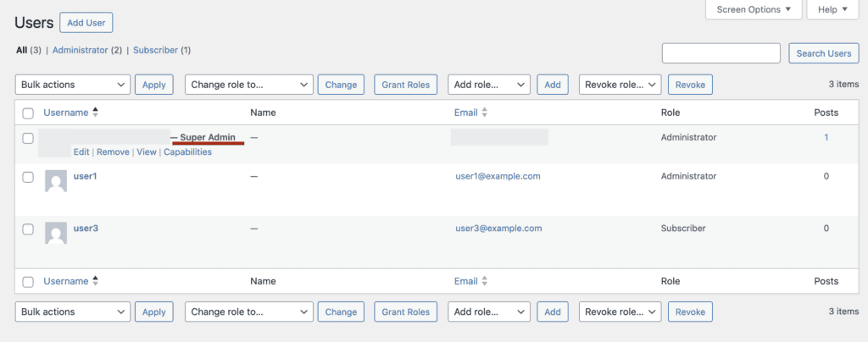Click sort arrows beside top Email header
This screenshot has width=868, height=342.
tap(484, 113)
